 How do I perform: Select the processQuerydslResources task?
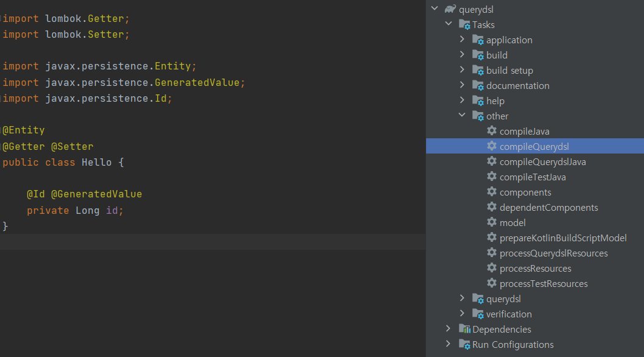[x=554, y=253]
